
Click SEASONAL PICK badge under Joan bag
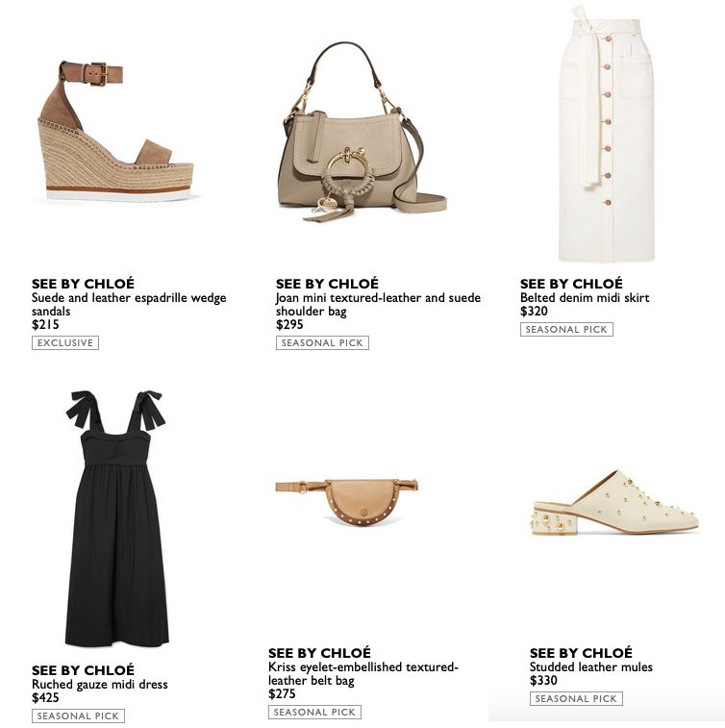322,342
